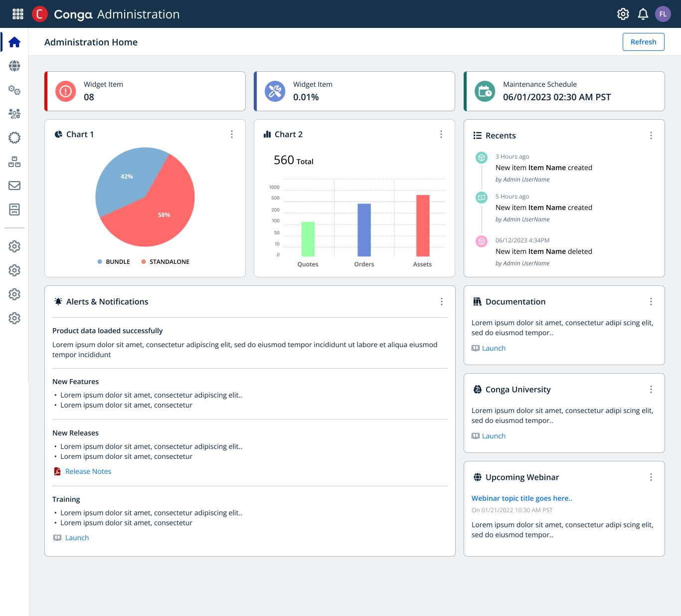
Task: Click the pink deleted-item timeline icon
Action: click(482, 241)
